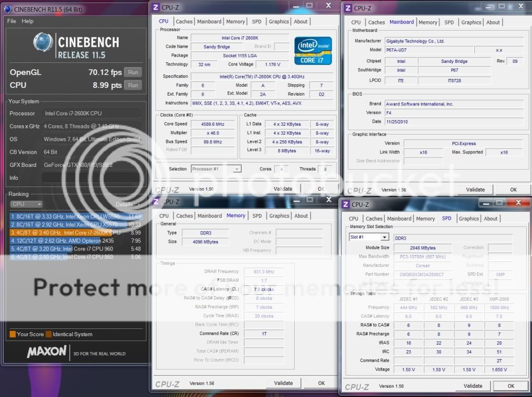Click the Z icon in Mainboard CPU-Z window
This screenshot has width=532, height=397.
click(348, 8)
